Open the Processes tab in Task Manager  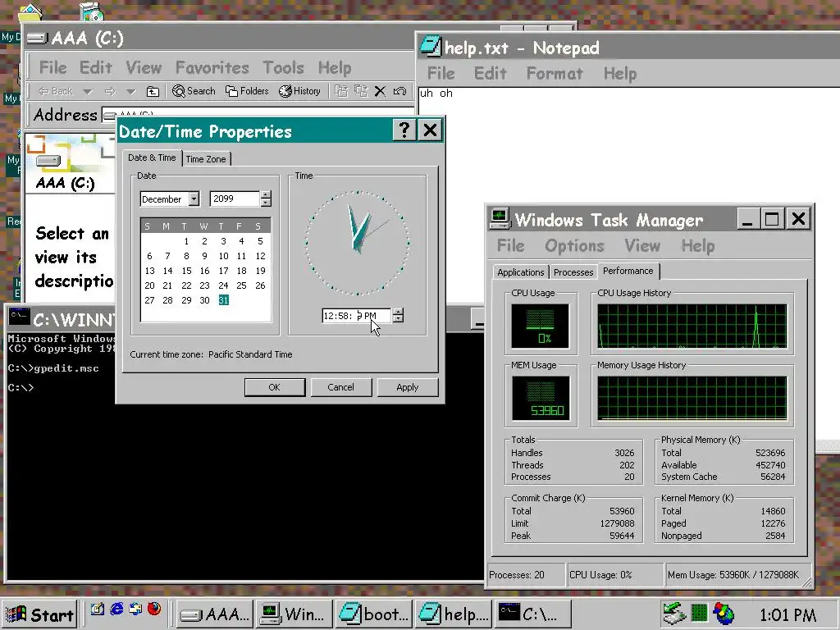573,272
